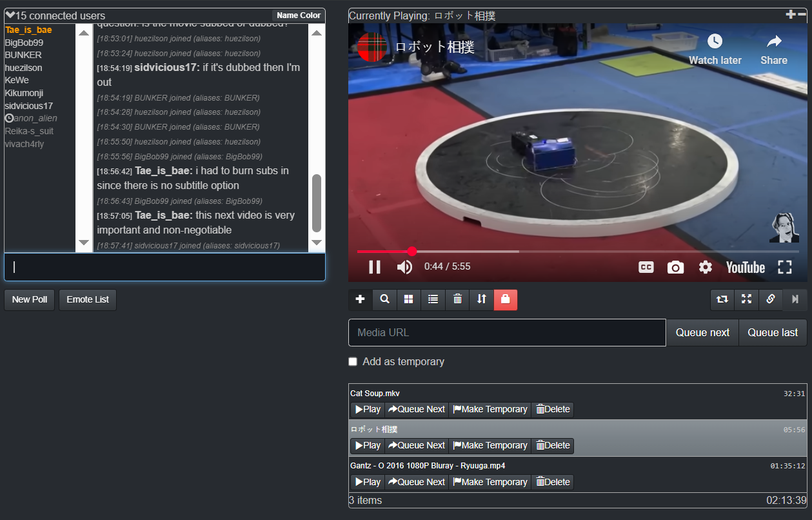This screenshot has height=520, width=812.
Task: Play Gantz - O 2016 from the playlist
Action: pos(368,482)
